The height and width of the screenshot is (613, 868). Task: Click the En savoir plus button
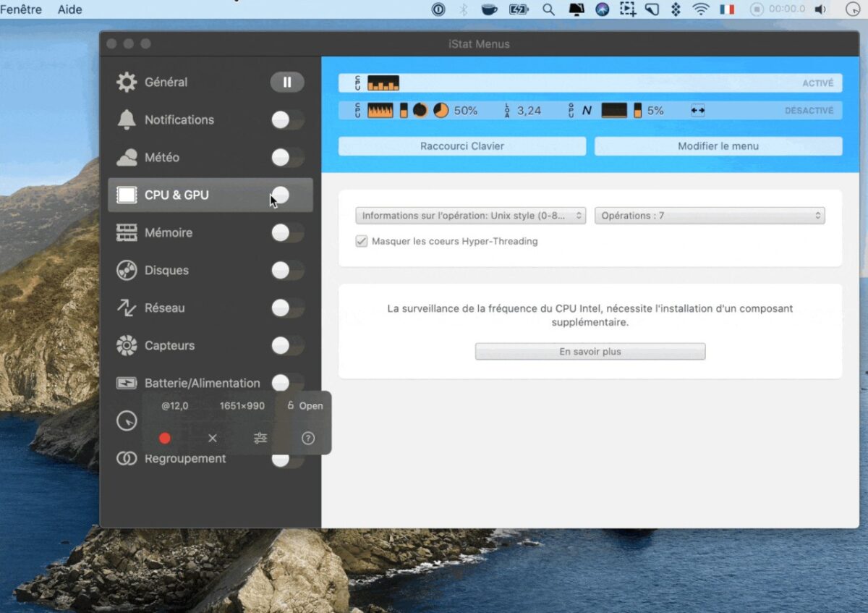(x=590, y=352)
